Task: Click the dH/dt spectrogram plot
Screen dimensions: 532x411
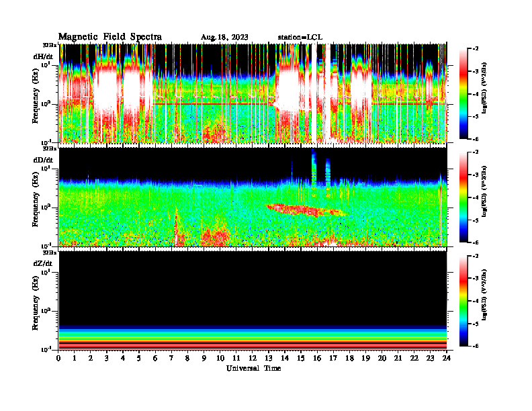Action: coord(253,93)
